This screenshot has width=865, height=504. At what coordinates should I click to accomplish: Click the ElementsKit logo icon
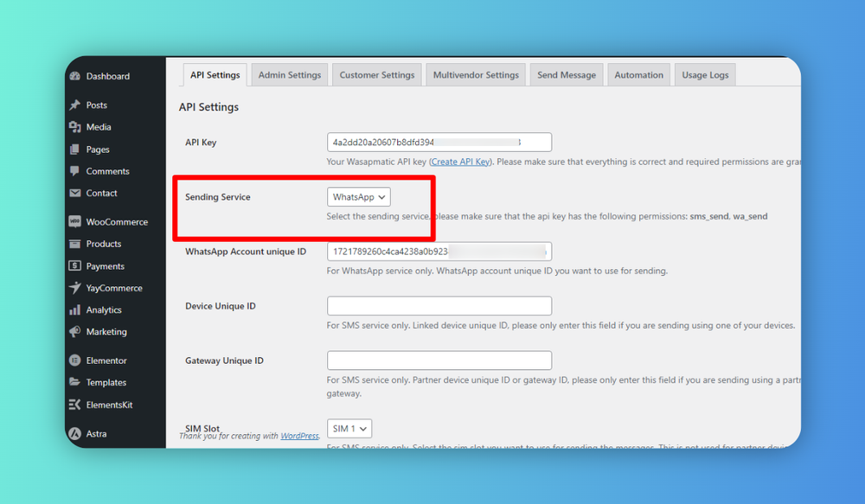coord(75,405)
